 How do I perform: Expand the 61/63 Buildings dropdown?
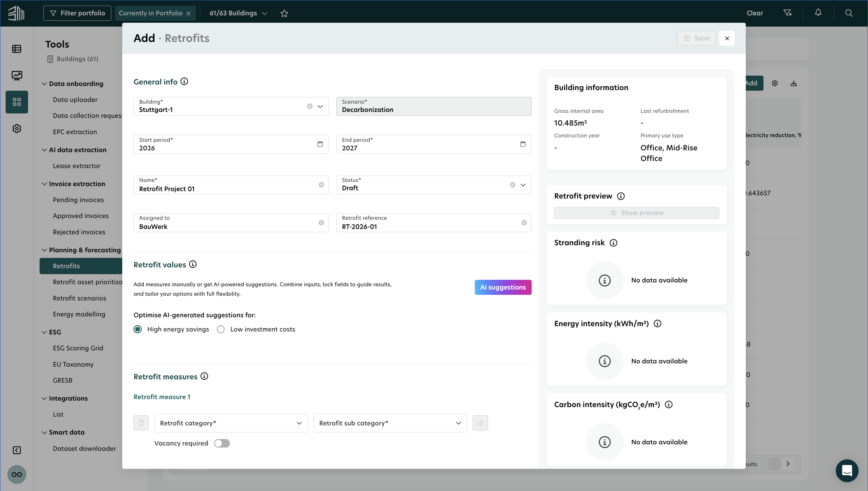tap(238, 13)
